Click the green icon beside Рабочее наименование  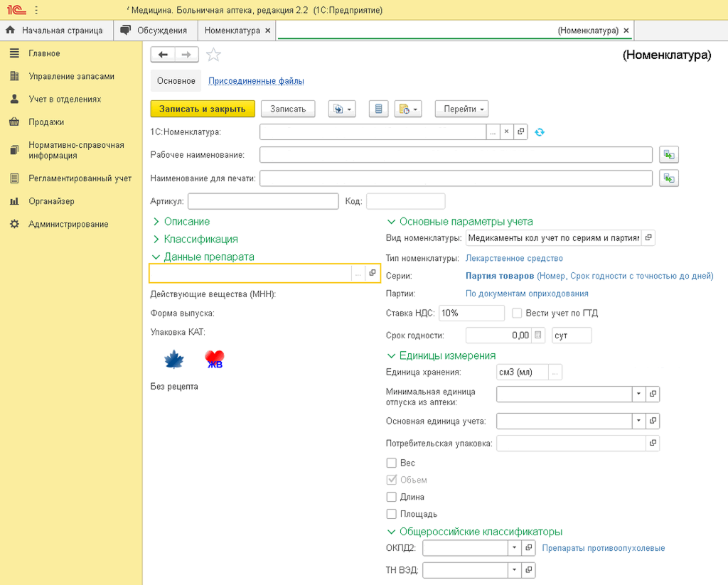[668, 155]
